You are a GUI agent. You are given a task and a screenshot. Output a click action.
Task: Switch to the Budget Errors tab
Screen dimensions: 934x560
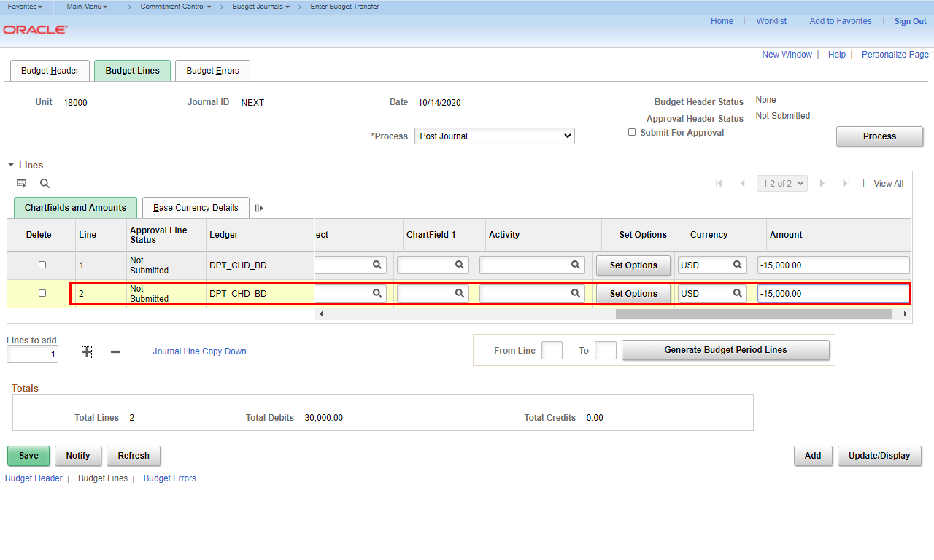pos(212,71)
